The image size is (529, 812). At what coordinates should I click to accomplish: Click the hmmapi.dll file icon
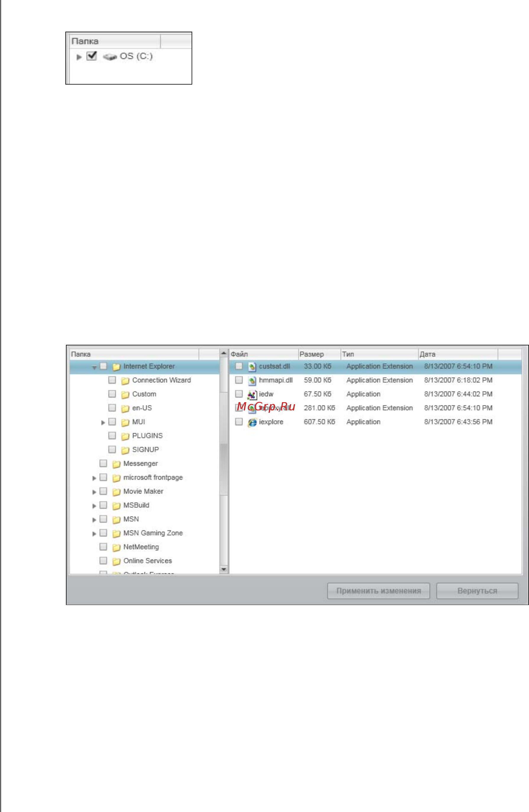pos(252,381)
